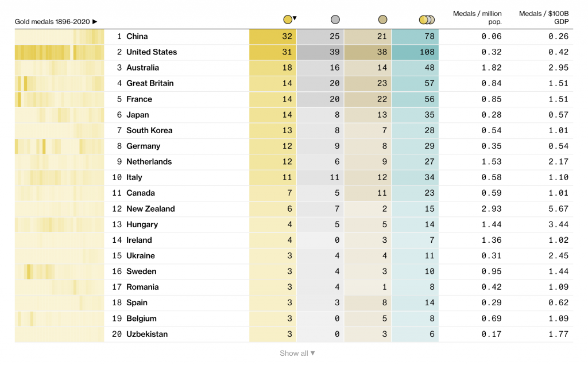Viewport: 588px width, 365px height.
Task: Click New Zealand's medals per million value
Action: coord(490,209)
